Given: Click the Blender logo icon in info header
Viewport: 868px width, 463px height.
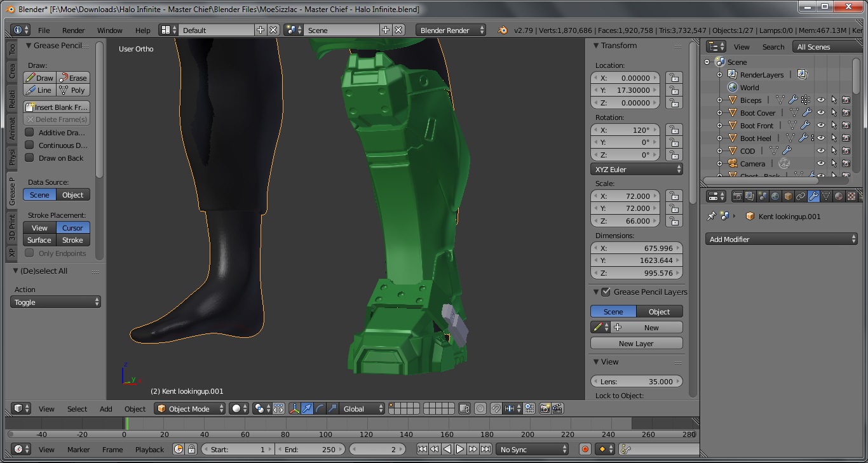Looking at the screenshot, I should (503, 30).
